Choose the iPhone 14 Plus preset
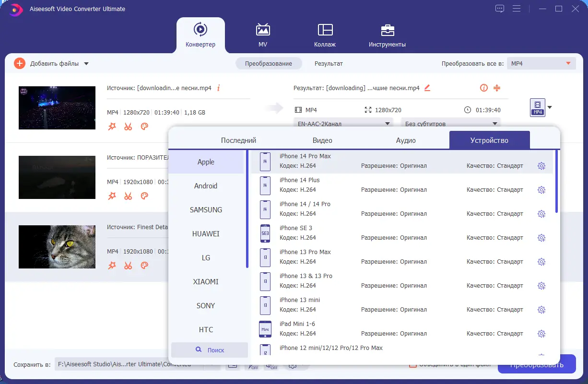 [x=402, y=185]
